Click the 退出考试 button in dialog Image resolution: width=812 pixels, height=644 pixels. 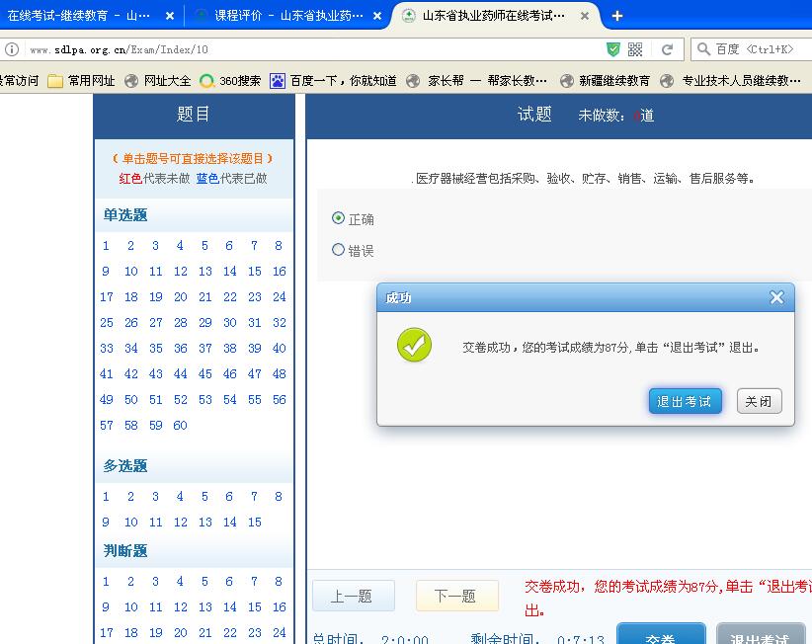(685, 401)
